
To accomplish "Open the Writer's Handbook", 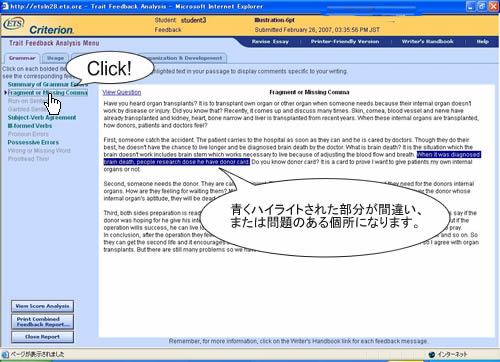I will coord(427,42).
